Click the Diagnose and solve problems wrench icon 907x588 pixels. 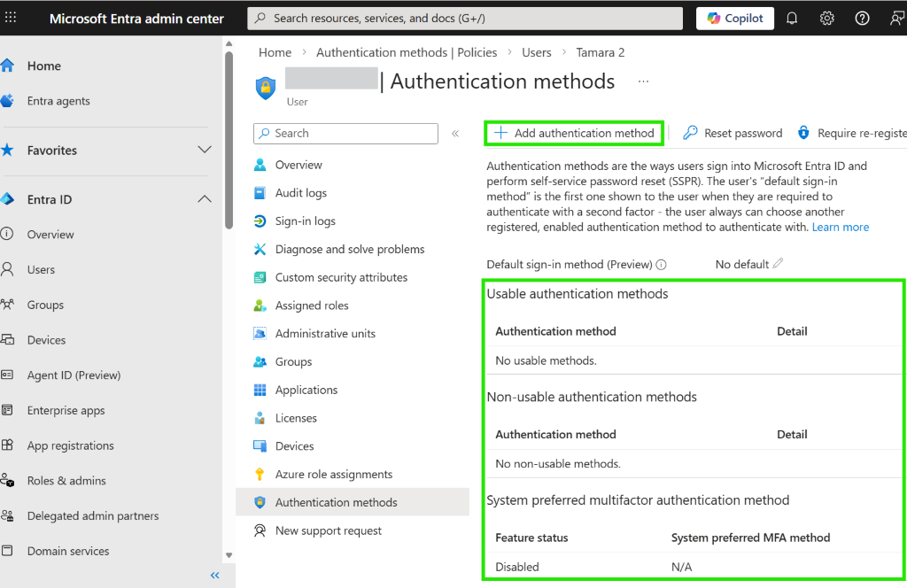click(x=260, y=249)
